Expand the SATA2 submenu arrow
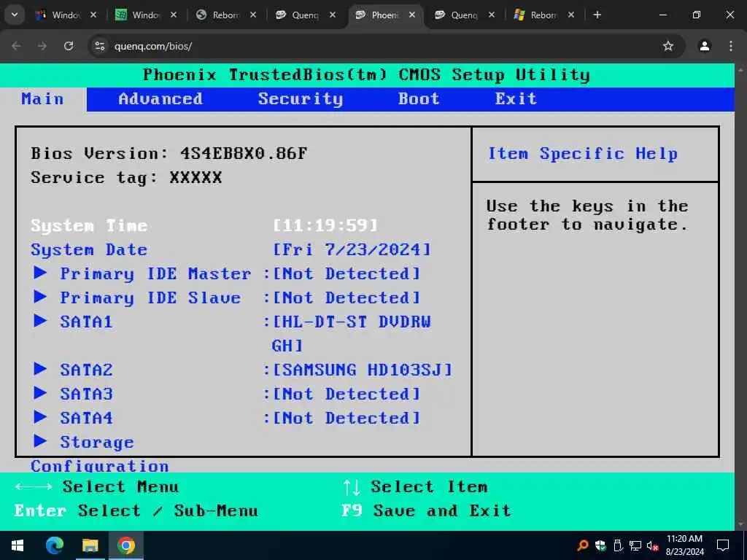Viewport: 747px width, 560px height. pos(41,369)
